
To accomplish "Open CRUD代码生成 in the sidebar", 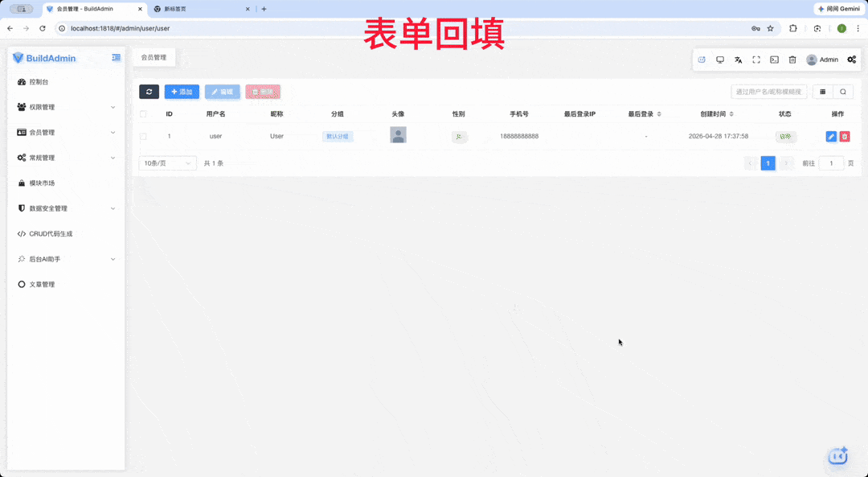I will coord(65,234).
